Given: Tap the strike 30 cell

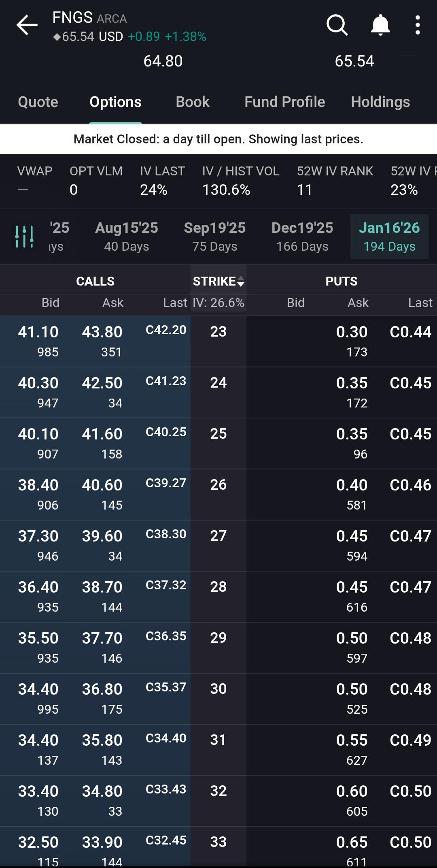Looking at the screenshot, I should pos(218,698).
